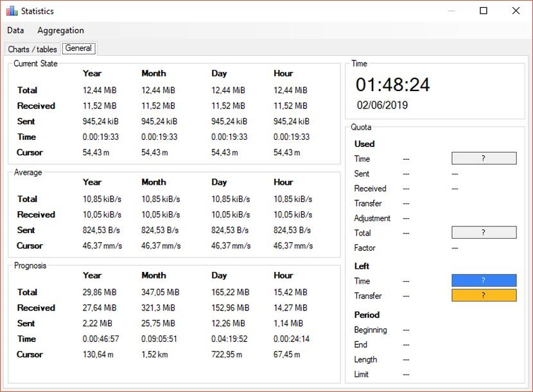533x392 pixels.
Task: Click Prognosis Hour Cursor 67,45 m
Action: pos(286,355)
